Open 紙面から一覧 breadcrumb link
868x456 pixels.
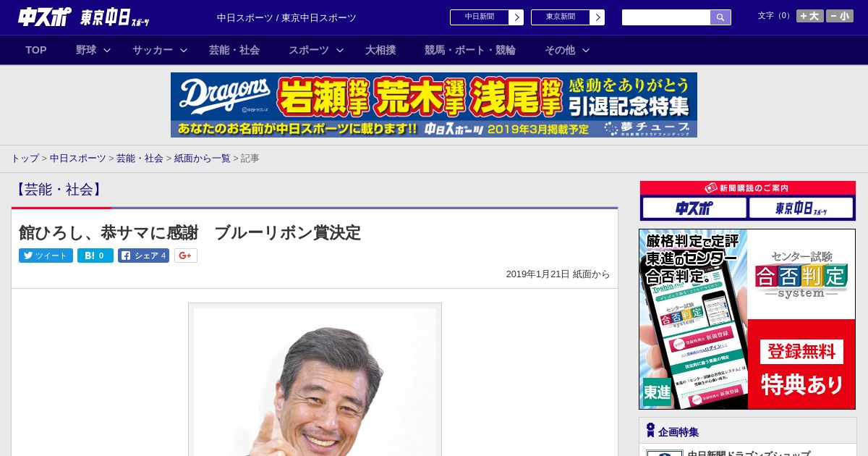pyautogui.click(x=202, y=158)
